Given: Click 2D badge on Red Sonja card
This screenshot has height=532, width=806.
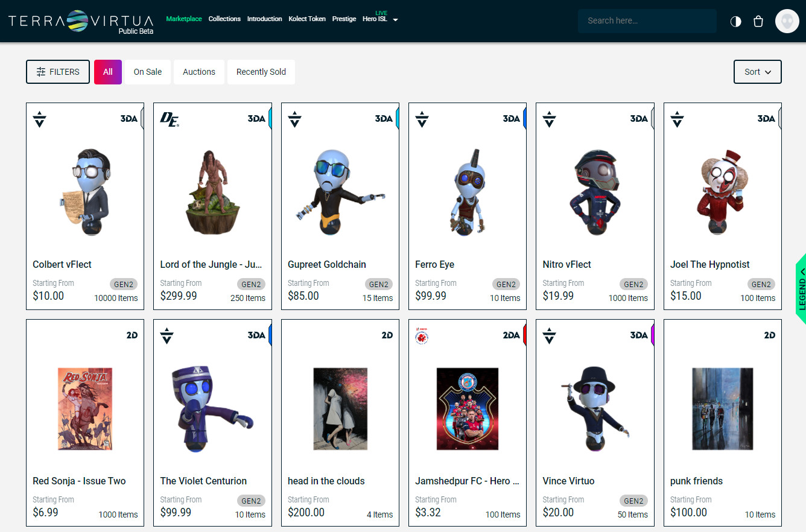Looking at the screenshot, I should coord(132,335).
